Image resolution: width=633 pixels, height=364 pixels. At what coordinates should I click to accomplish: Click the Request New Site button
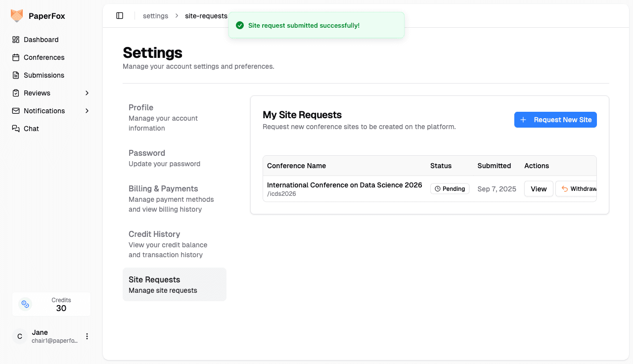[x=555, y=120]
